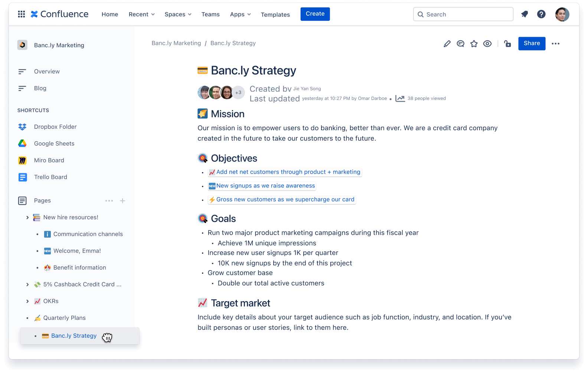Open the more actions ellipsis menu
Viewport: 588px width, 374px height.
coord(555,44)
